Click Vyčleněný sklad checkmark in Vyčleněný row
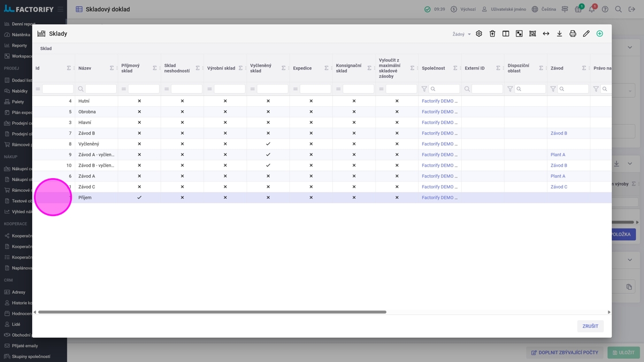The height and width of the screenshot is (362, 644). [268, 144]
